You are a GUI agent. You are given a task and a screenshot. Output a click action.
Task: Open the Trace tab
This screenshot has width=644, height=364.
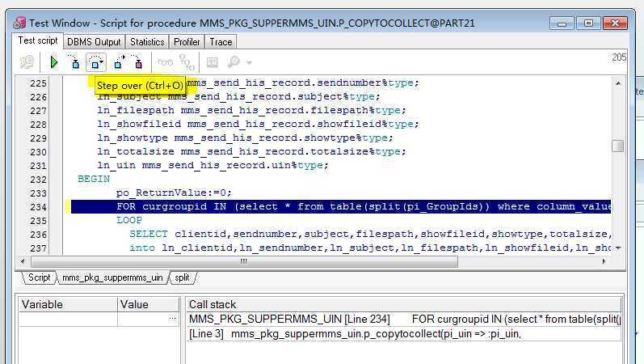(x=221, y=42)
